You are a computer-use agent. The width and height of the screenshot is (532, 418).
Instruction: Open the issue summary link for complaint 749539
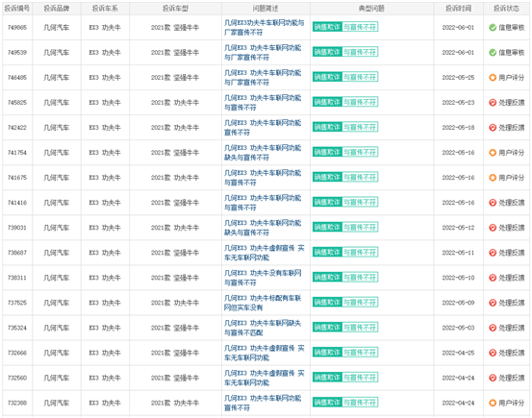[263, 53]
